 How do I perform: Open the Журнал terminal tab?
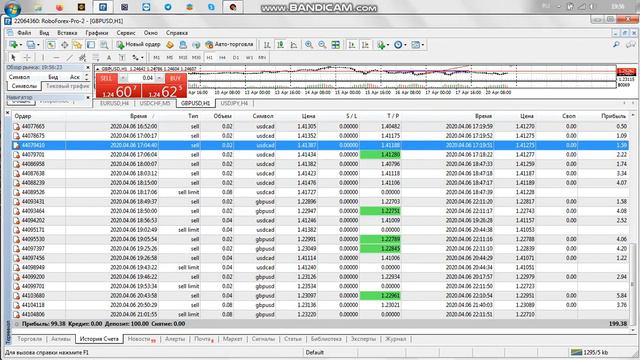point(396,339)
